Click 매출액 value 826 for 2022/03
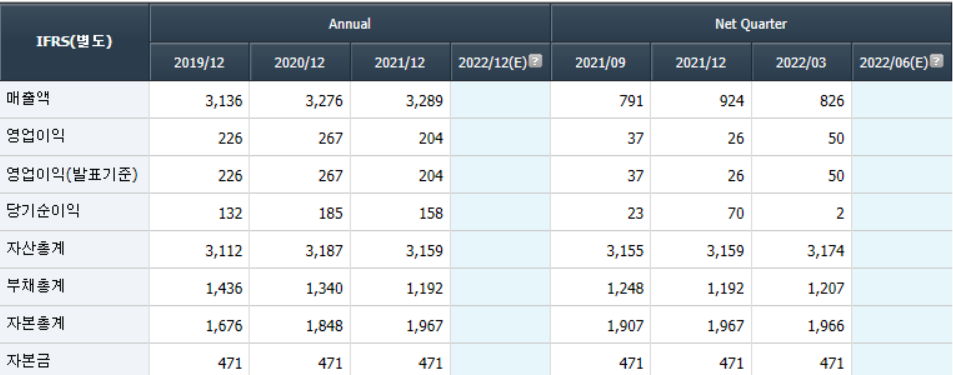 coord(831,101)
